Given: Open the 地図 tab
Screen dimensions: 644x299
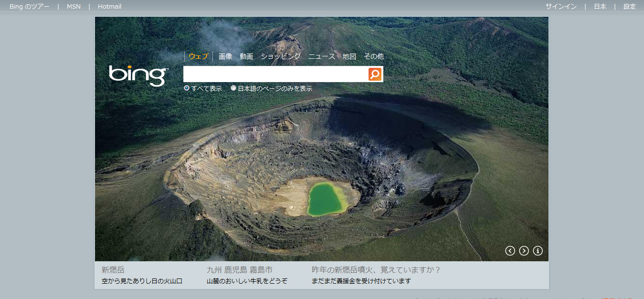Looking at the screenshot, I should (x=349, y=56).
